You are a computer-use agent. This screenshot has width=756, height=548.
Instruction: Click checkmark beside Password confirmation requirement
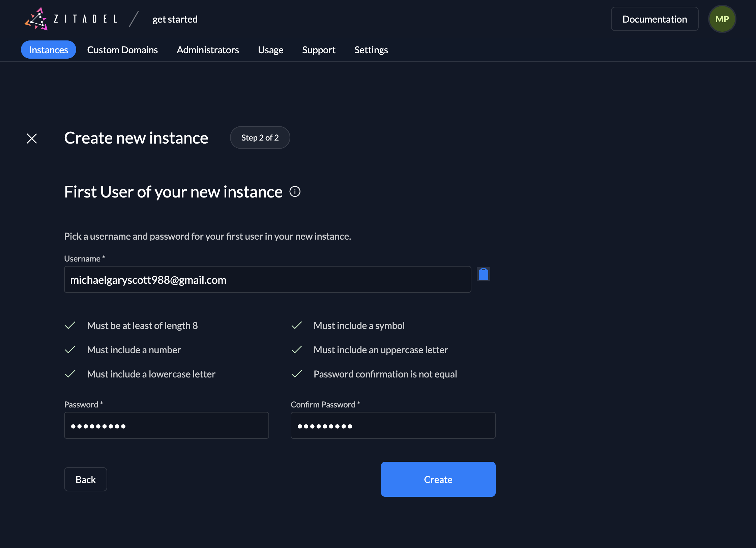point(297,374)
